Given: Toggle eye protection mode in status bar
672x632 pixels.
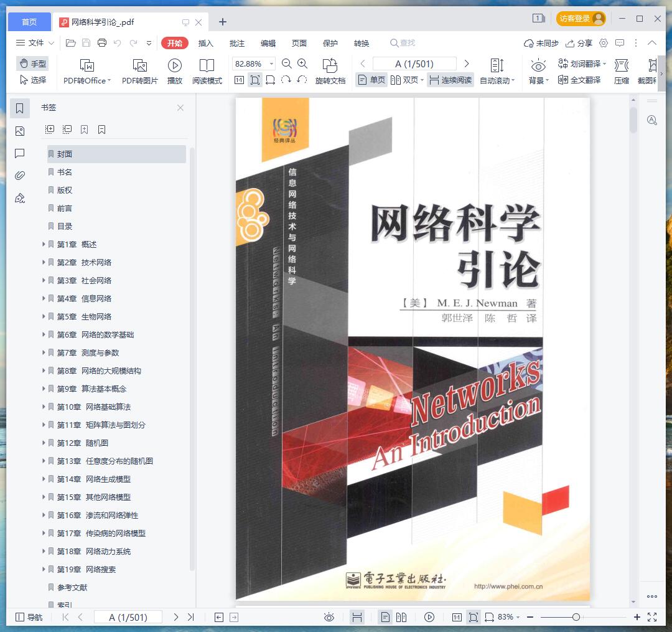Looking at the screenshot, I should pyautogui.click(x=329, y=617).
